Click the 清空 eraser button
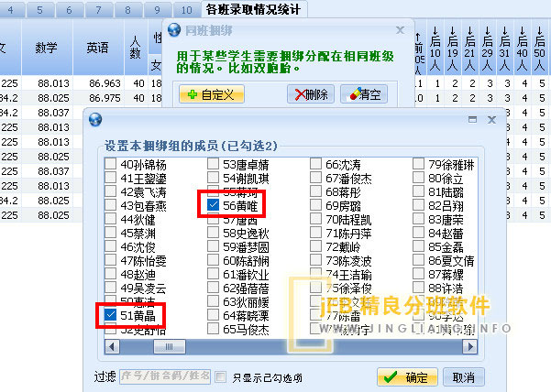 (364, 94)
